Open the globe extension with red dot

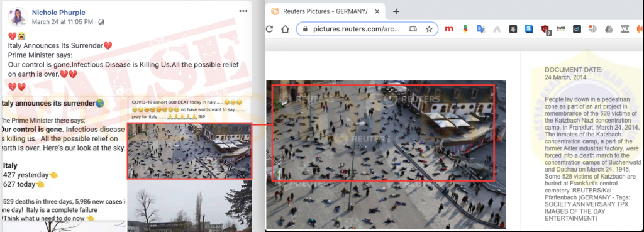(x=592, y=29)
